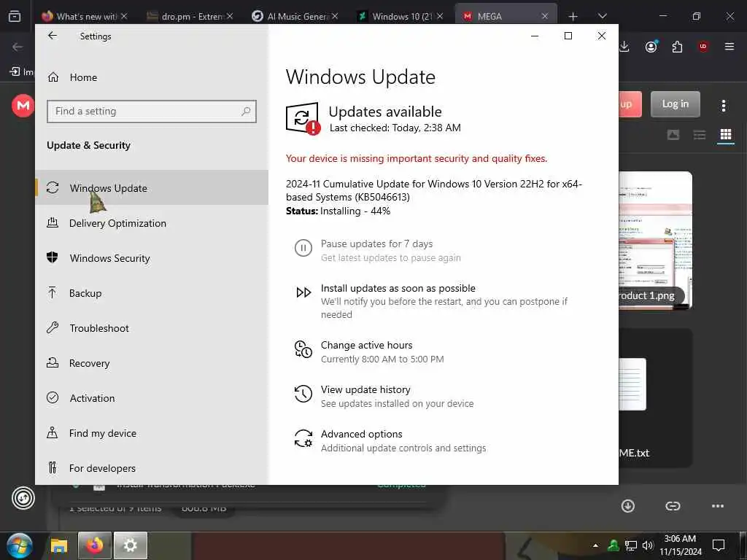Switch MEGA to grid view

click(x=726, y=135)
